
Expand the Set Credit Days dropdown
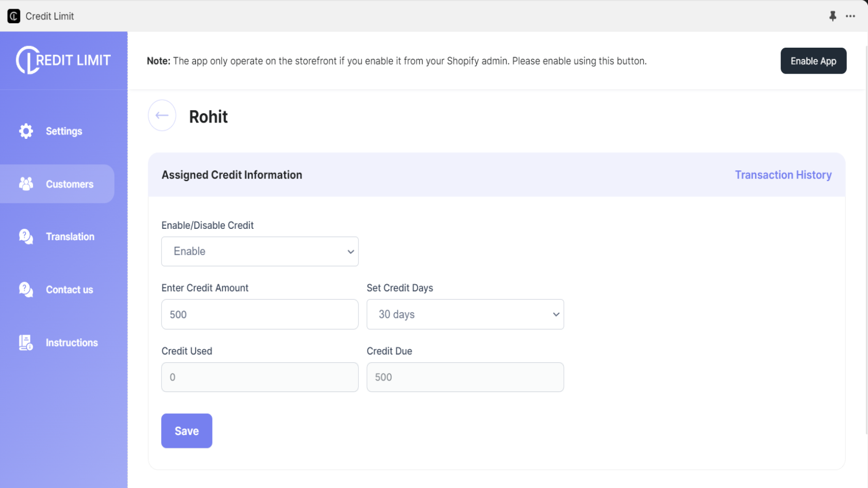tap(465, 314)
